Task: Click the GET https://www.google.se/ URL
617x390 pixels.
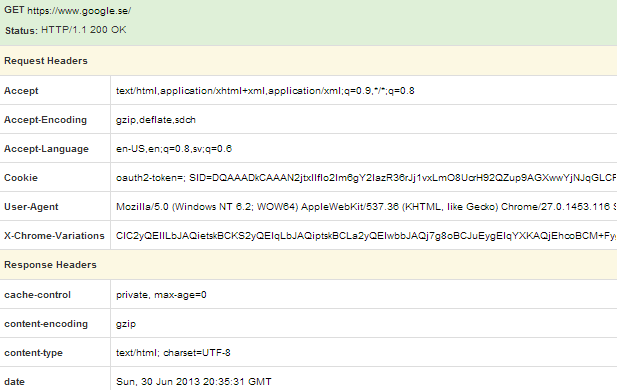Action: (67, 11)
